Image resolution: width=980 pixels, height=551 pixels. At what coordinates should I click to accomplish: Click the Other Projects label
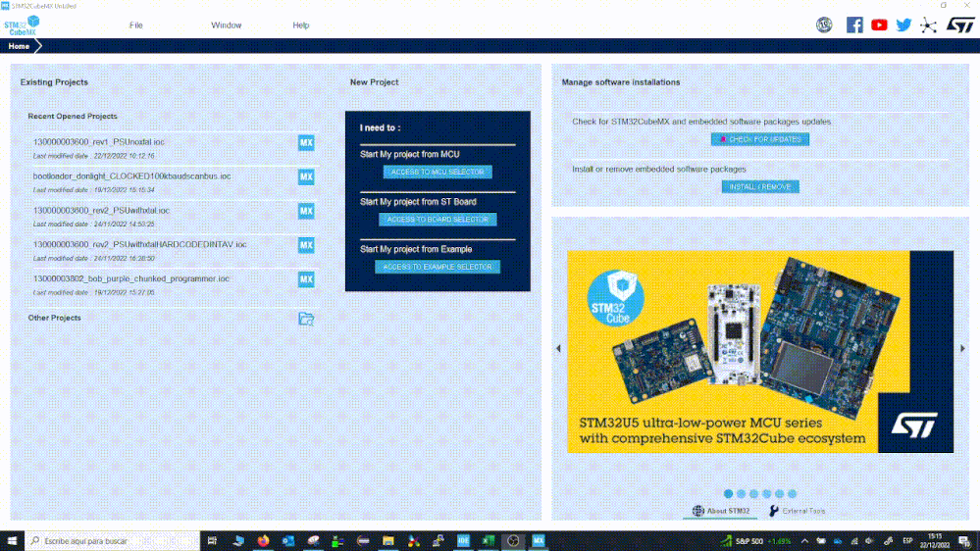pyautogui.click(x=54, y=318)
